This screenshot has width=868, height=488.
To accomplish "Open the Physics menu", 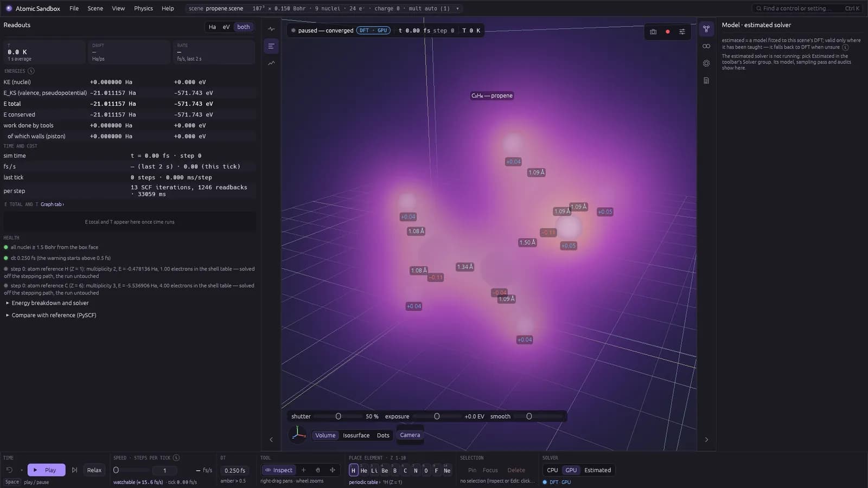I will point(143,9).
